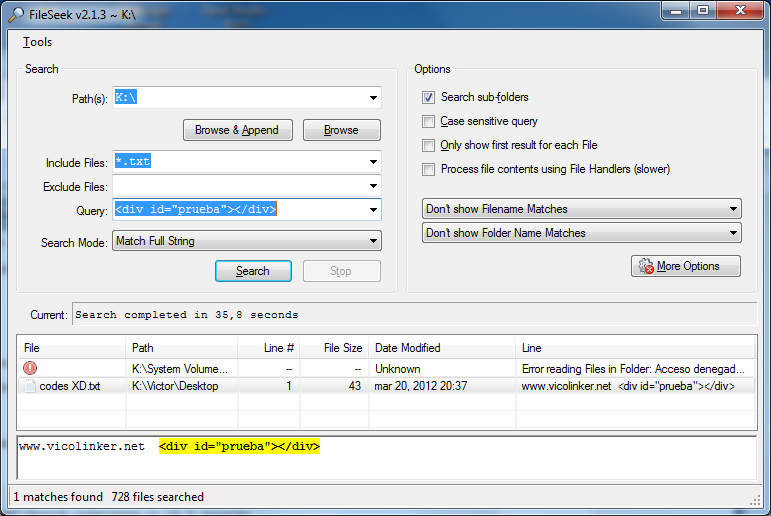Click the gear icon on More Options
Viewport: 771px width, 516px height.
(x=646, y=266)
